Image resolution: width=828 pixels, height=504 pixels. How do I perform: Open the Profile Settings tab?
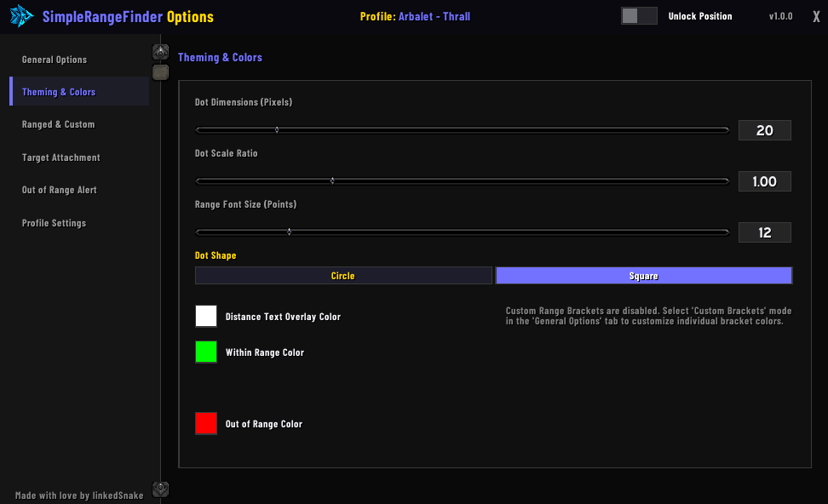[79, 223]
